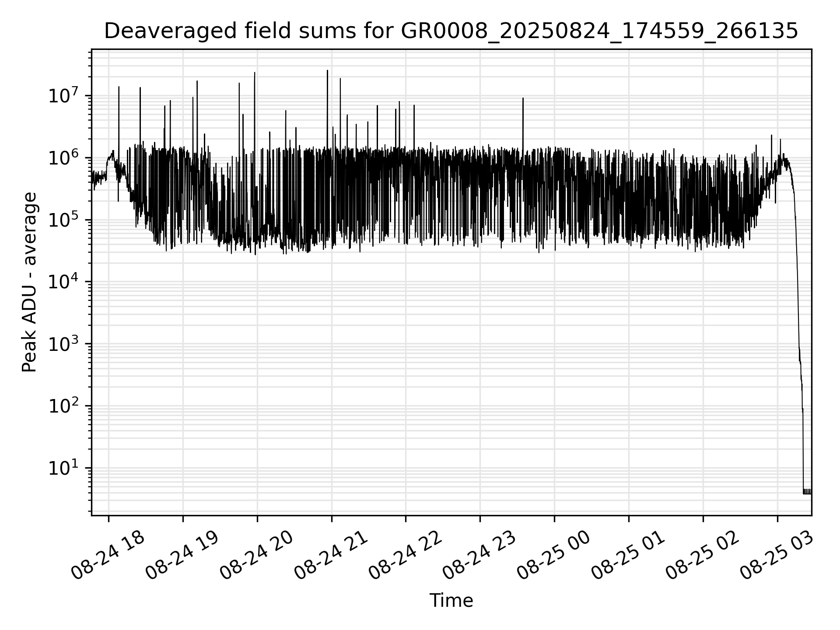Click the y tick label 10^1
Viewport: 840px width, 630px height.
pos(63,468)
